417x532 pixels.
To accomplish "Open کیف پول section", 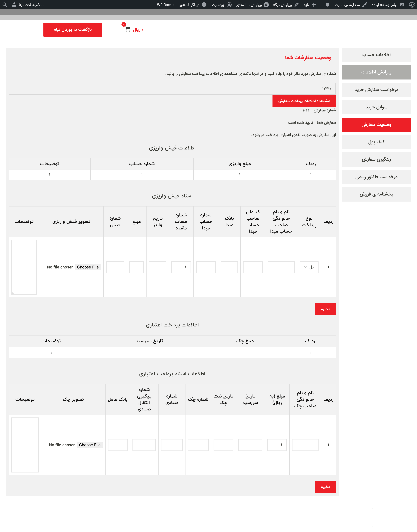I will click(x=376, y=142).
